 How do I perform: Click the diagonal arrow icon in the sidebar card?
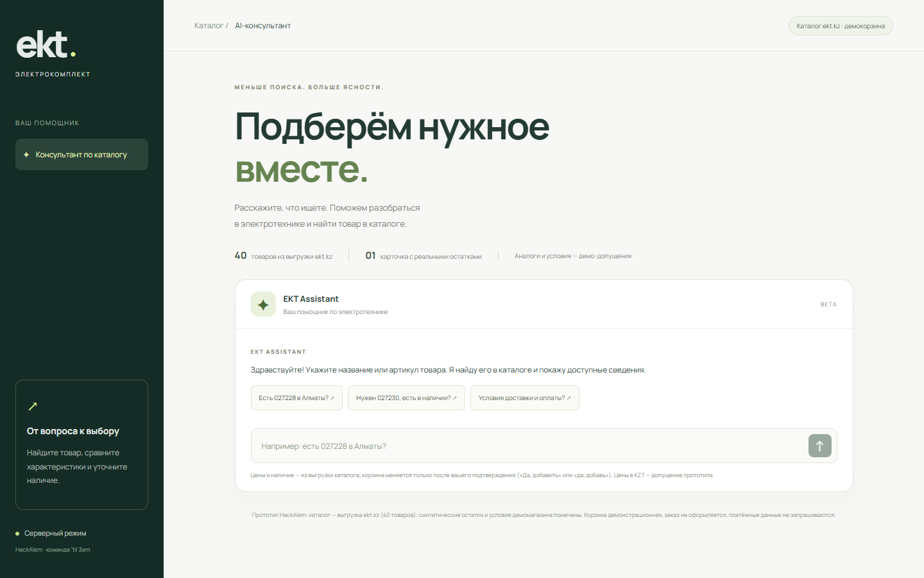point(33,406)
